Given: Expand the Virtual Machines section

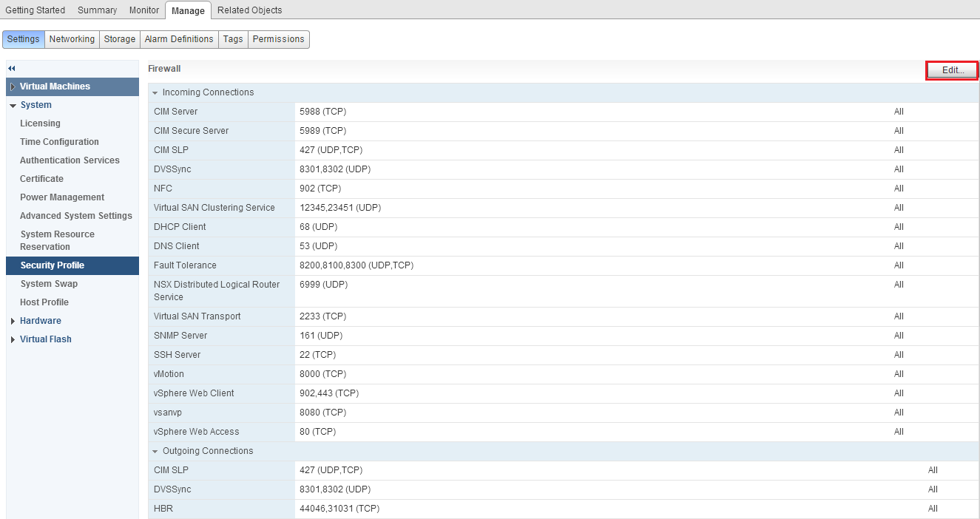Looking at the screenshot, I should pyautogui.click(x=13, y=86).
